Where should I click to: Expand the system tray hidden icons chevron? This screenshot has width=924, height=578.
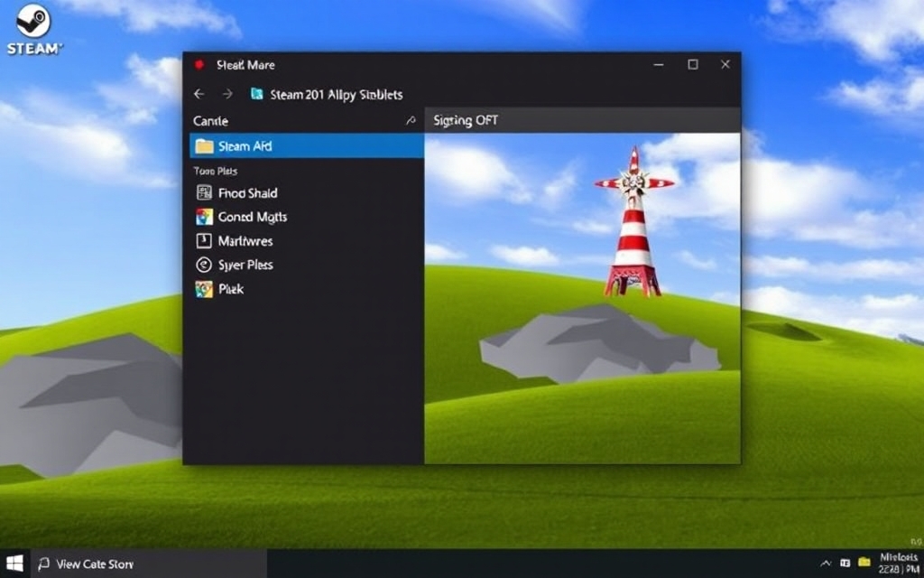click(826, 564)
